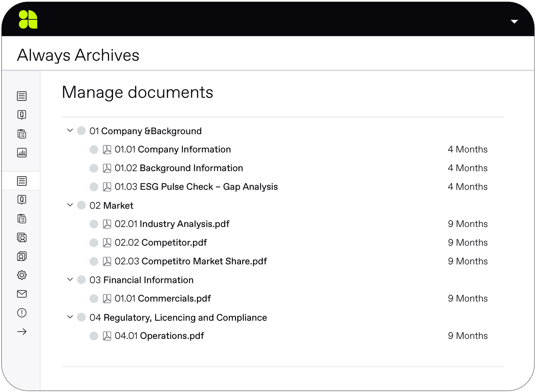
Task: Collapse the 02 Market folder chevron
Action: click(x=70, y=205)
